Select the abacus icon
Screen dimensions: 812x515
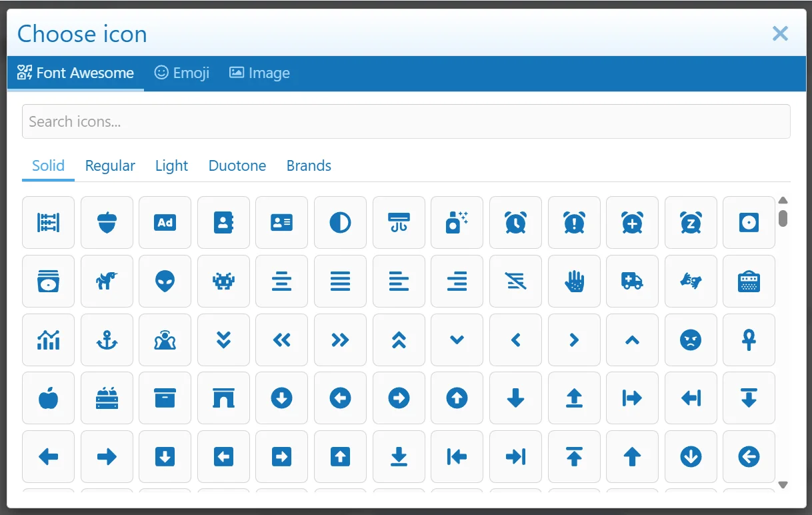point(48,222)
